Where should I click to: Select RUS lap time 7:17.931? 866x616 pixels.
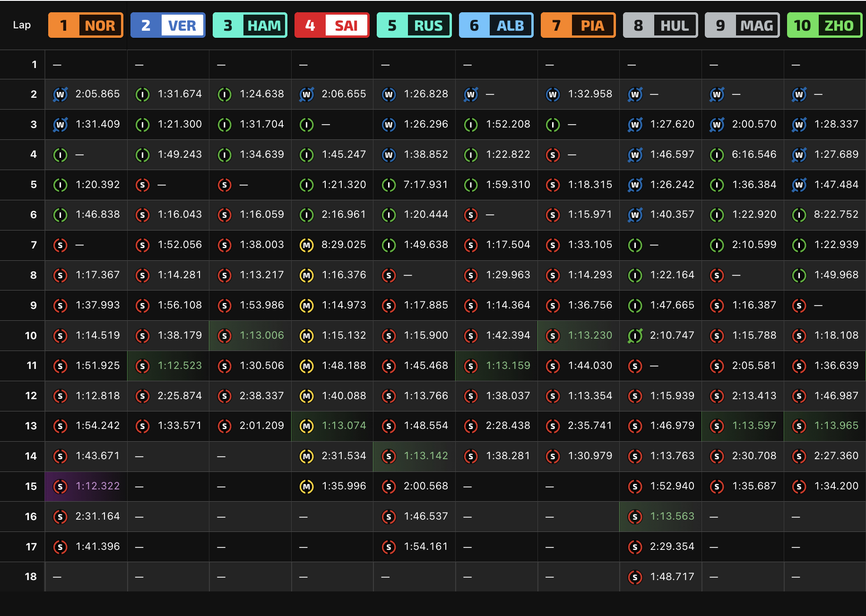click(425, 185)
